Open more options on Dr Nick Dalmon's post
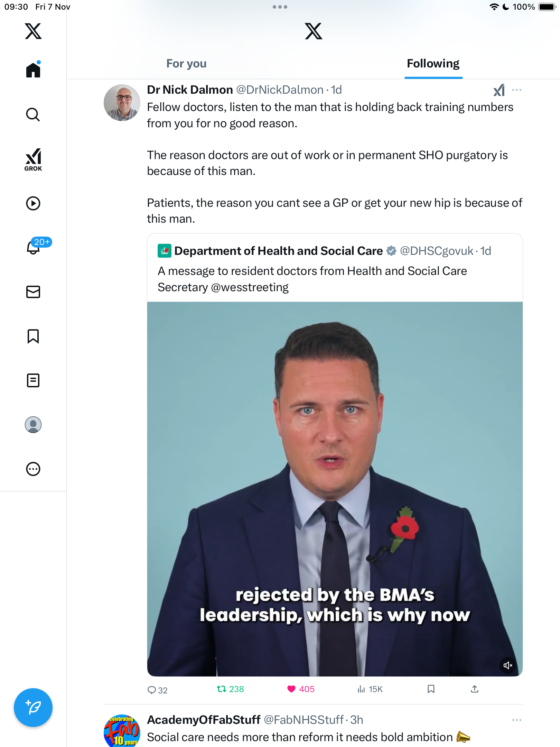Screen dimensions: 560x747 [x=517, y=90]
